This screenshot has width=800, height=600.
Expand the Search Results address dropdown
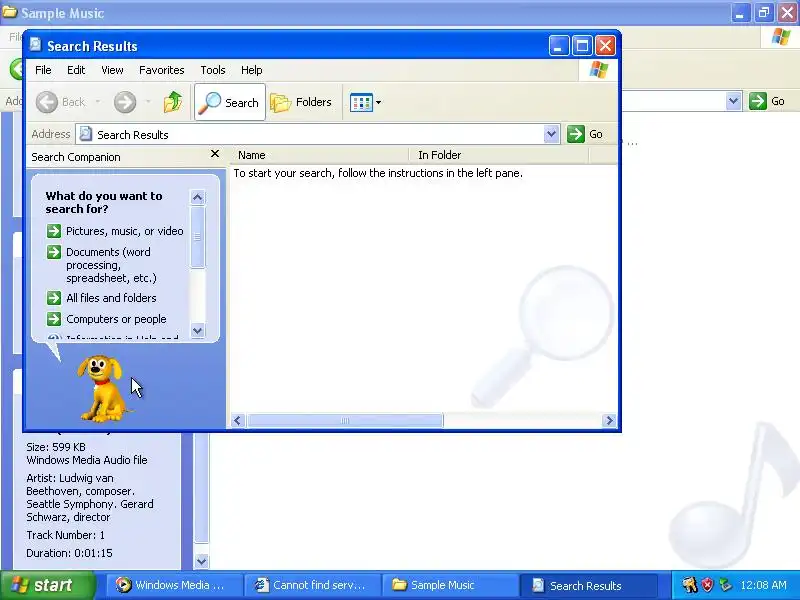551,134
